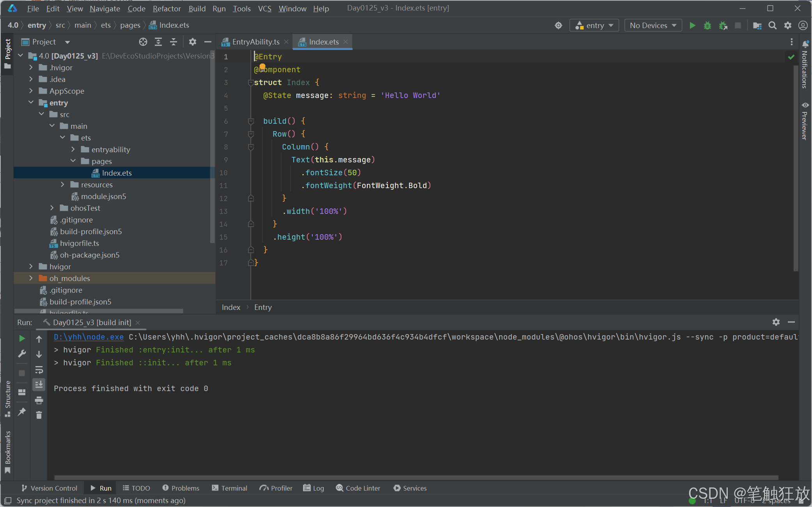Open the Problems tool window
This screenshot has width=812, height=507.
[x=181, y=488]
